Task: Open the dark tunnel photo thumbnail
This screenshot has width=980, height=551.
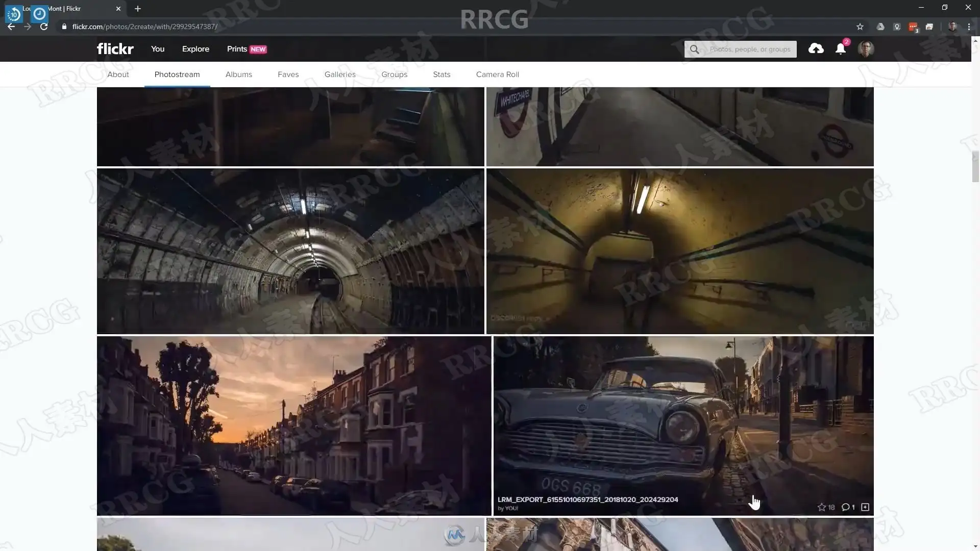Action: [290, 251]
